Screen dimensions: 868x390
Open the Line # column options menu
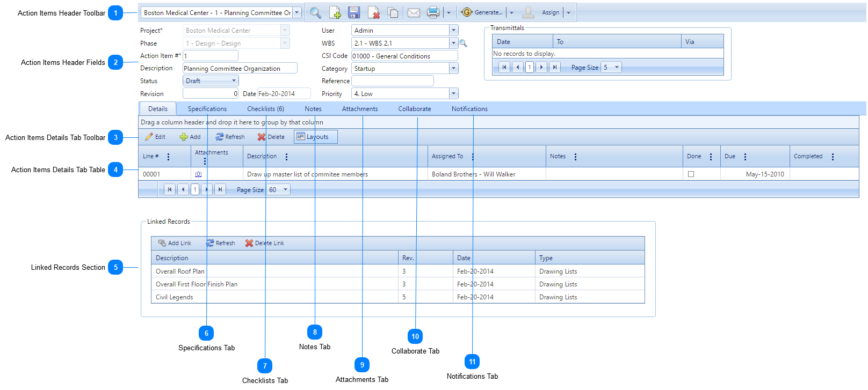(168, 157)
